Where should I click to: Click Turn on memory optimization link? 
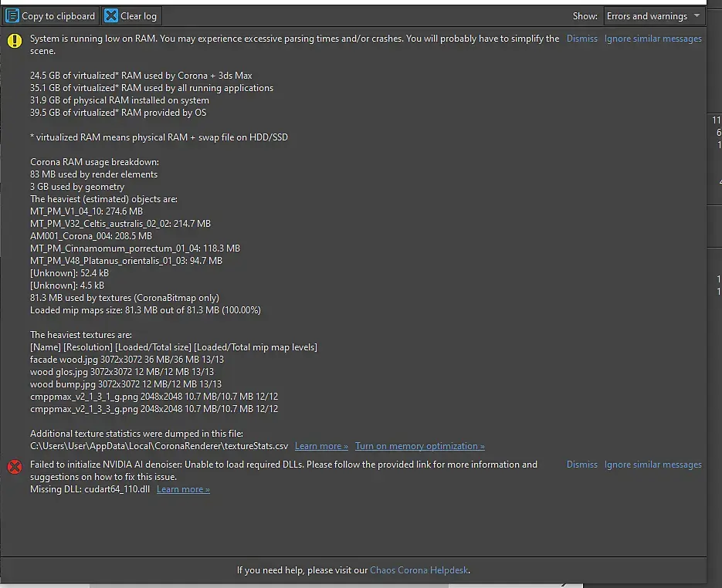[x=419, y=446]
